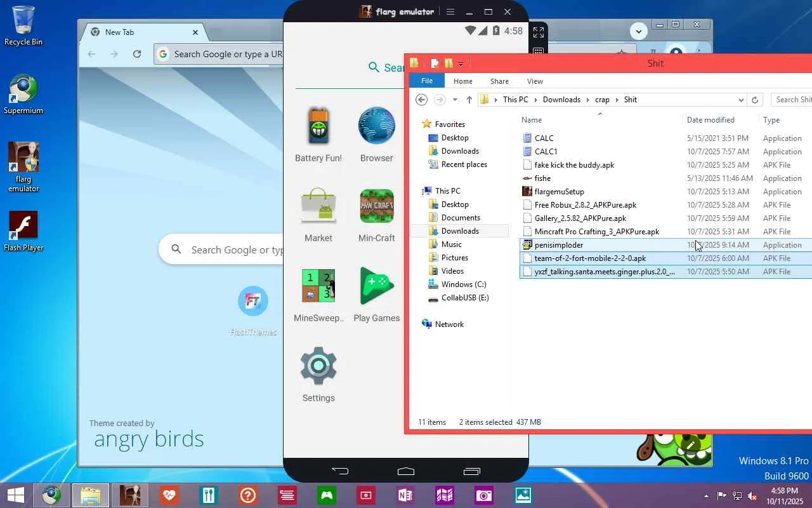Open the Market app in emulator
Viewport: 812px width, 508px height.
pyautogui.click(x=318, y=215)
